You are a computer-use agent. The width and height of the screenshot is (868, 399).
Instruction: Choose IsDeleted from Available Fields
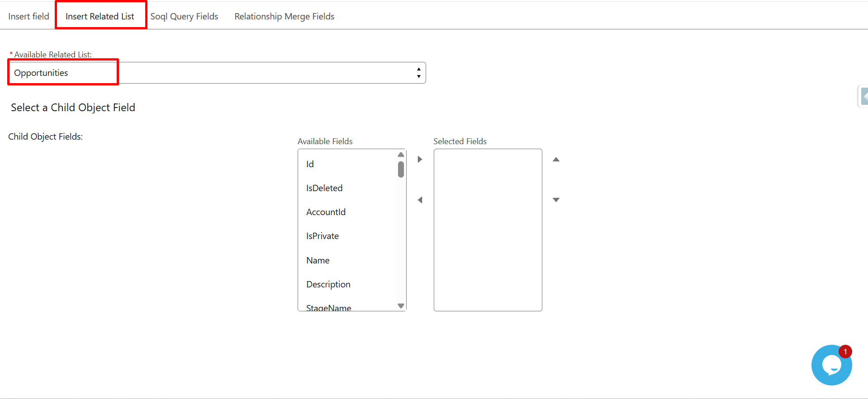pyautogui.click(x=324, y=188)
